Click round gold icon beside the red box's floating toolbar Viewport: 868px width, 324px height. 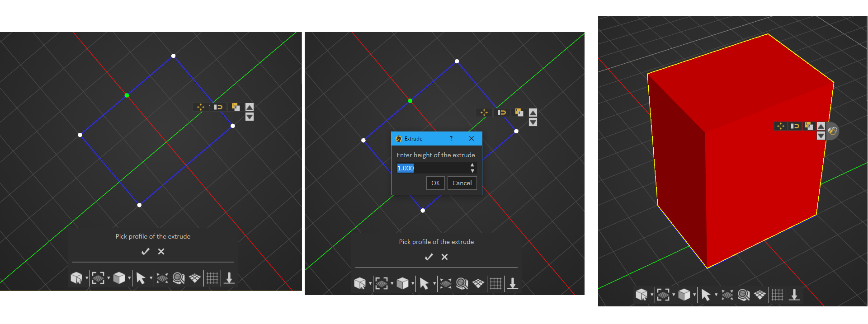pyautogui.click(x=833, y=131)
